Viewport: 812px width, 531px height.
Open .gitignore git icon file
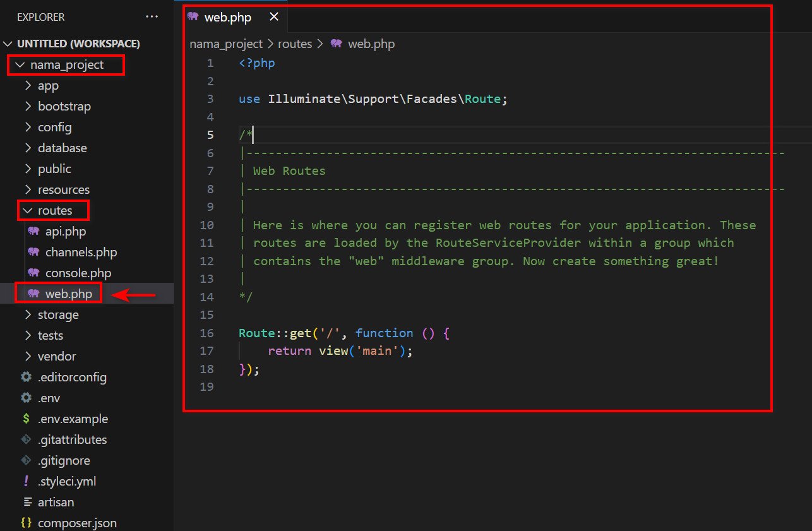[26, 460]
